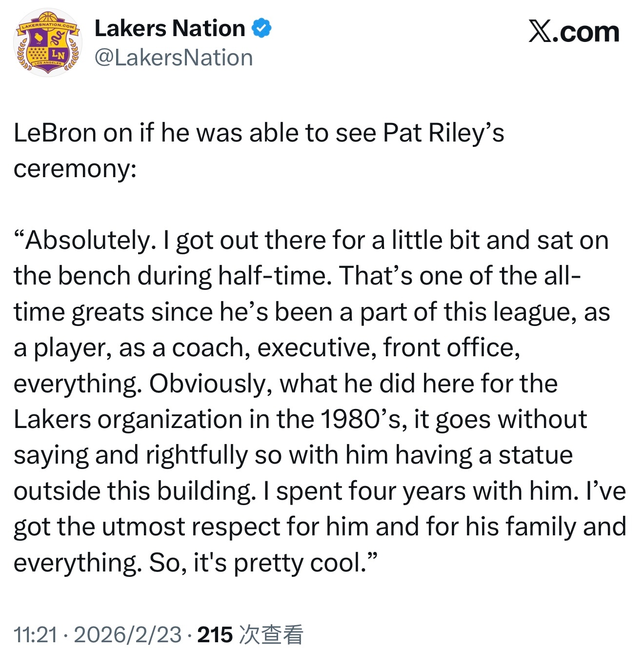The height and width of the screenshot is (652, 644).
Task: Open the 215 view count
Action: [215, 634]
